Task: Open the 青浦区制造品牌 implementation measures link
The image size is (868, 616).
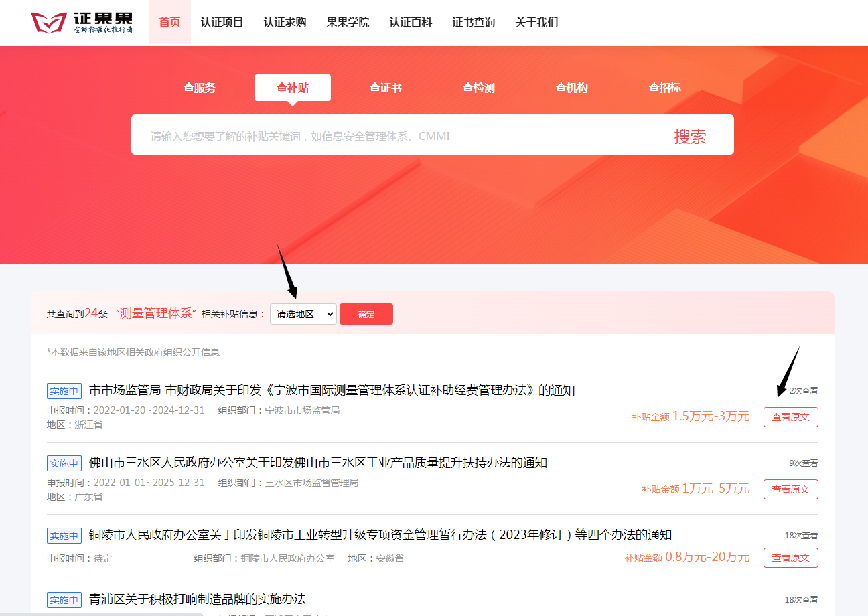Action: [x=197, y=599]
